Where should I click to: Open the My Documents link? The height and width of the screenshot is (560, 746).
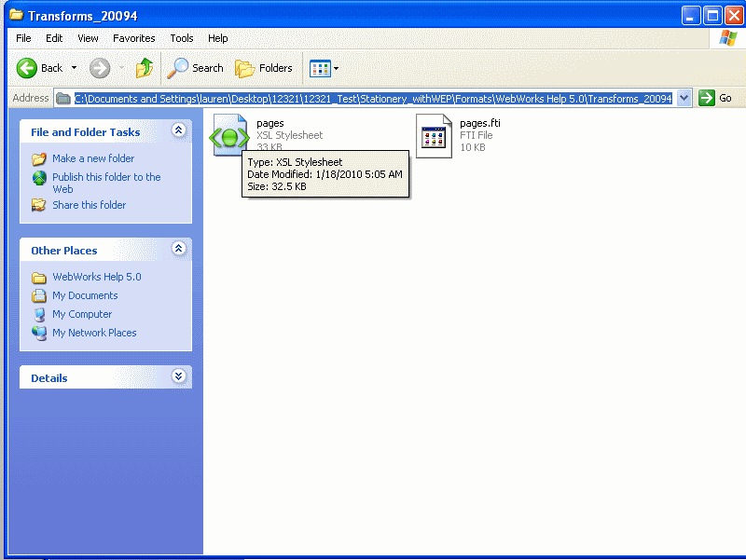[85, 295]
